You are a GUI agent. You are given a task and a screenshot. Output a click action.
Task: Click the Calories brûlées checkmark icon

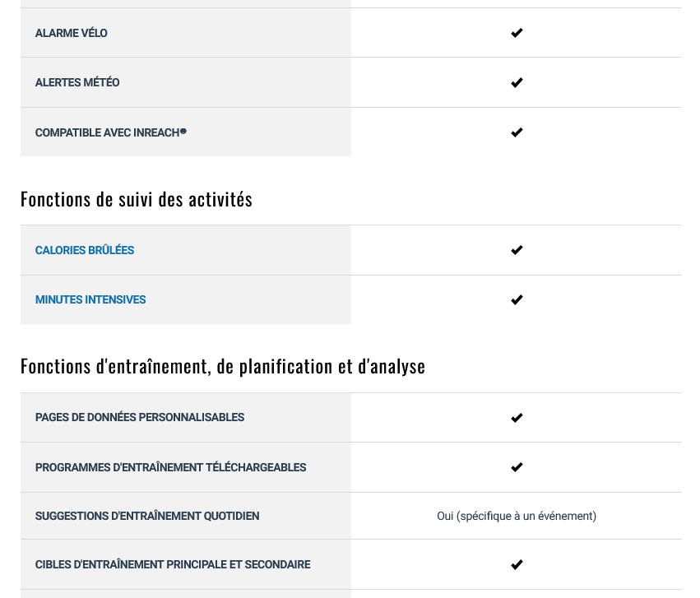click(517, 250)
